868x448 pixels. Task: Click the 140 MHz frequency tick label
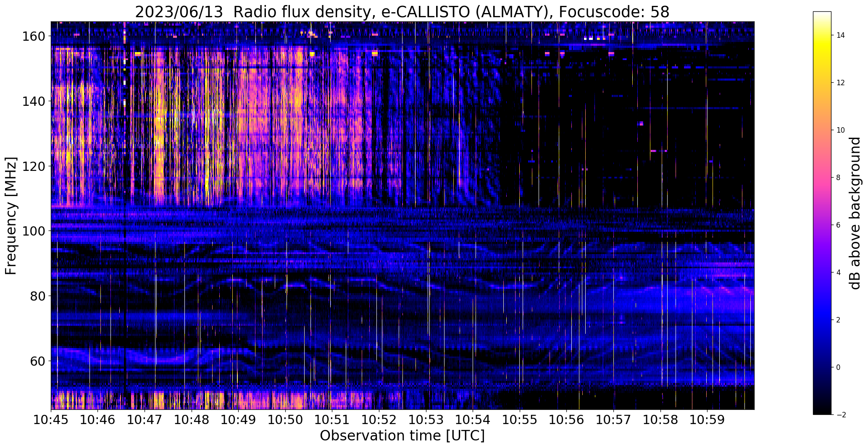[x=35, y=101]
